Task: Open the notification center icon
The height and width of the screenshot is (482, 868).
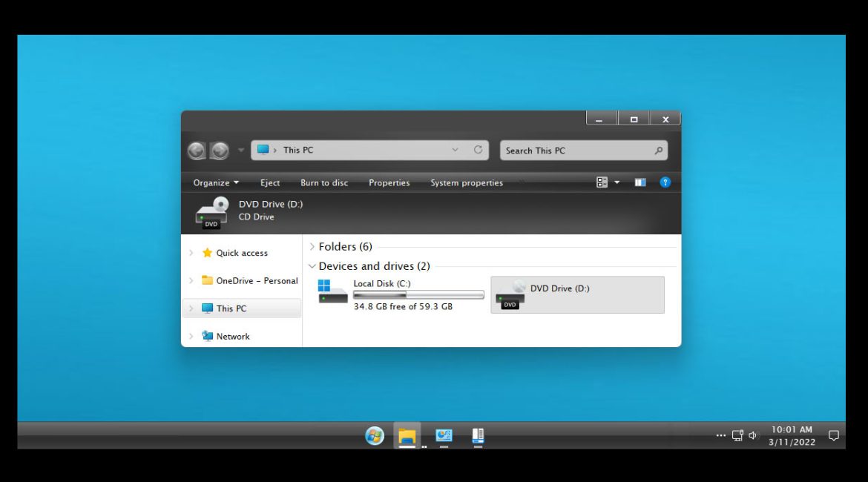Action: [x=833, y=436]
